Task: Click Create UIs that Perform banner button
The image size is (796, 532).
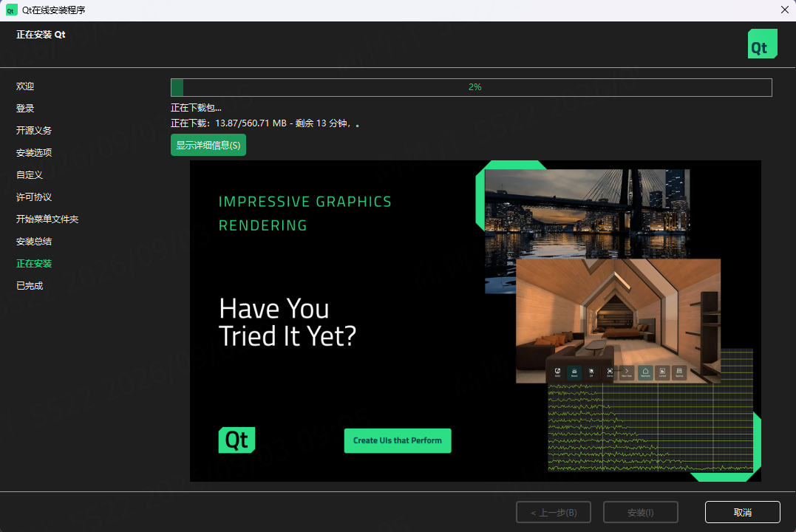Action: tap(398, 440)
